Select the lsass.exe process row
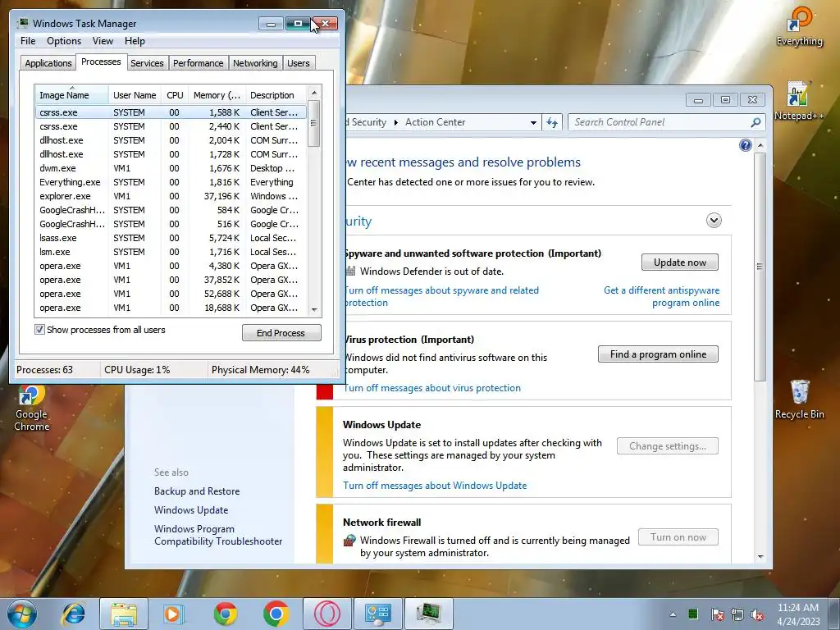The width and height of the screenshot is (840, 630). (171, 238)
